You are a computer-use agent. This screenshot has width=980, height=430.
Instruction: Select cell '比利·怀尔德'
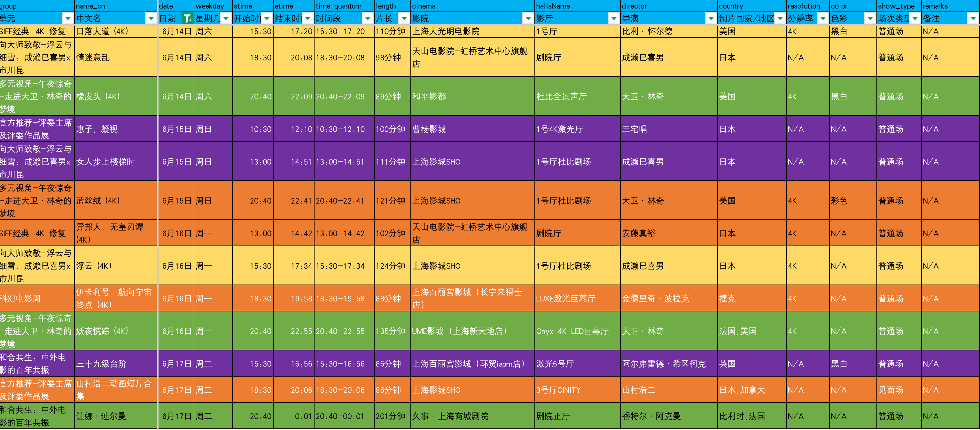click(669, 31)
